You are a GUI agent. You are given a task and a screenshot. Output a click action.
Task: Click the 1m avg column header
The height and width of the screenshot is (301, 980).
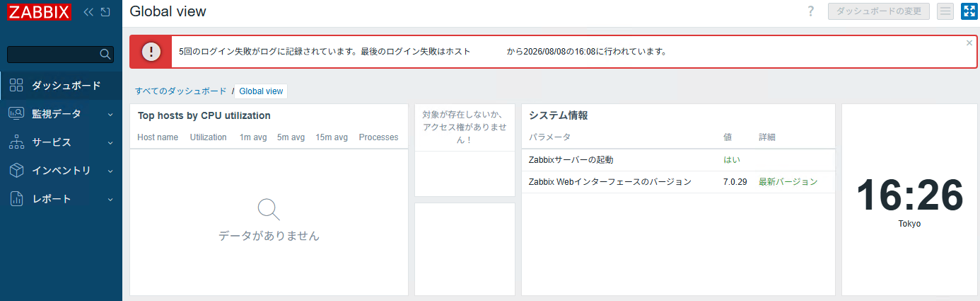click(253, 137)
